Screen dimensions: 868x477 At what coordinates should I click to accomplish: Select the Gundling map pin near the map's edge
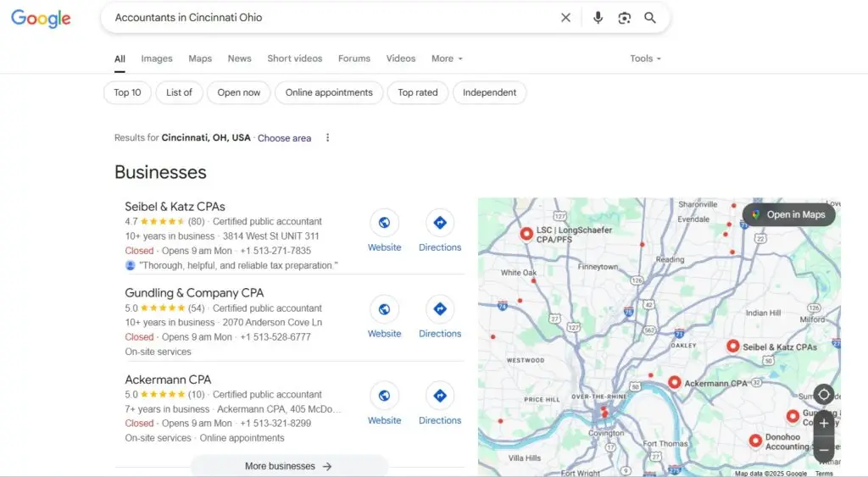[x=793, y=416]
